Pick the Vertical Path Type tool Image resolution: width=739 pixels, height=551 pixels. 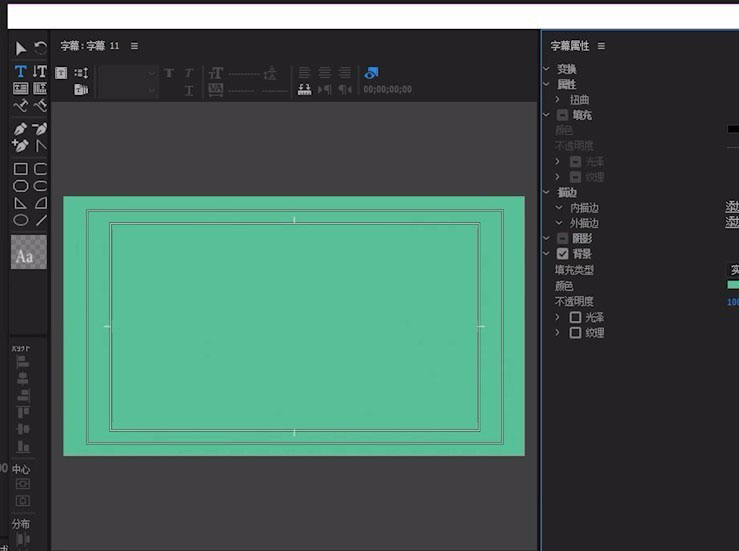(x=40, y=106)
